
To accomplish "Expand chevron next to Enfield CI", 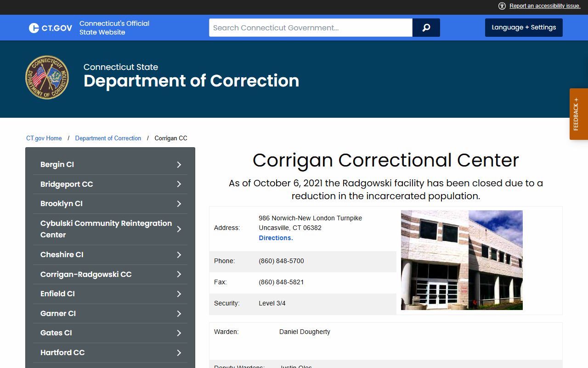I will pos(179,294).
